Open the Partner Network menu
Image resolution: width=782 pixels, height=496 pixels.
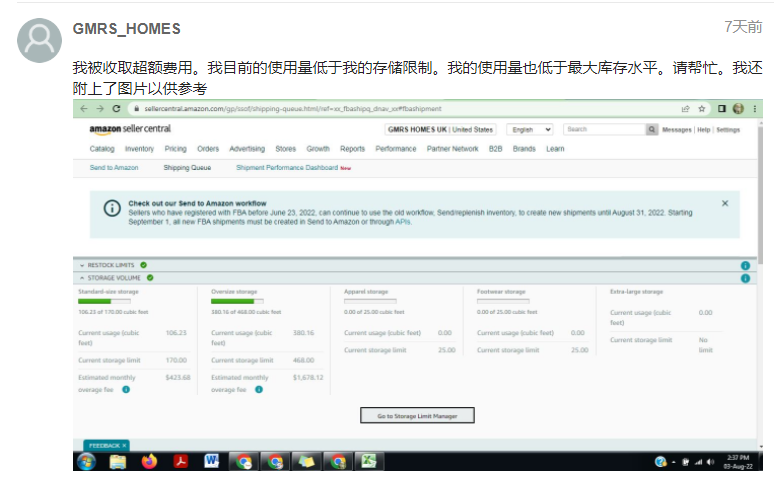[452, 149]
